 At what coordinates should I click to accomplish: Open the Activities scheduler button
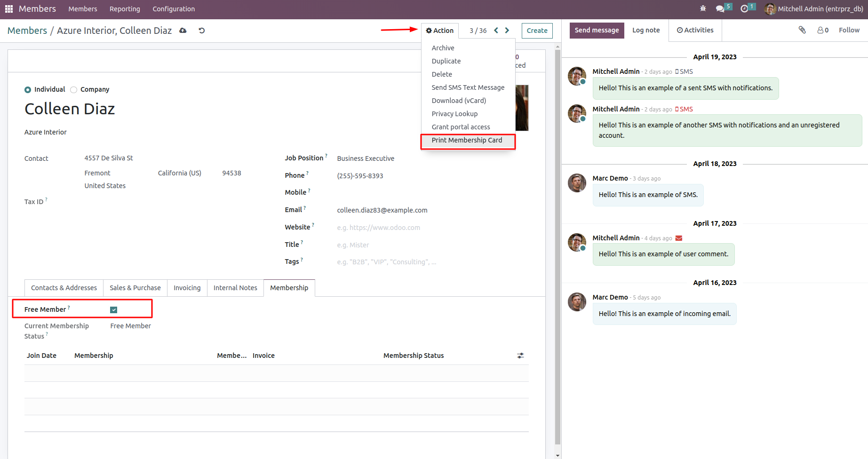[695, 30]
